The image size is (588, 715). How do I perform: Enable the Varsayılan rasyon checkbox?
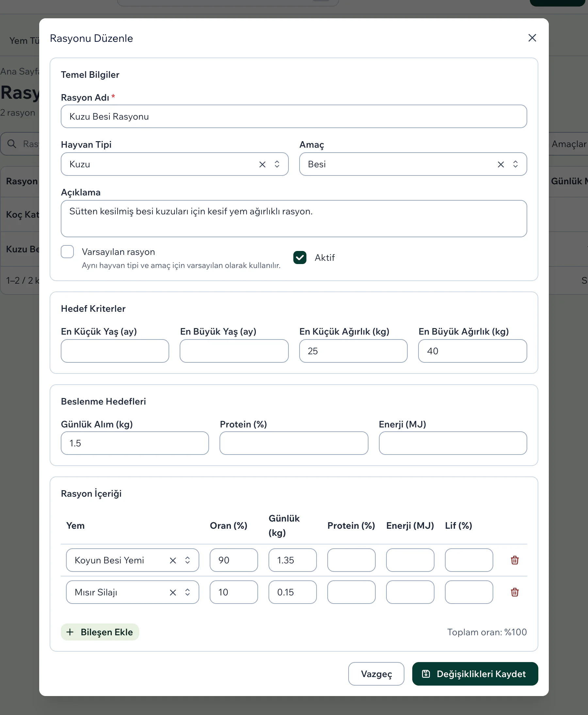[x=67, y=252]
